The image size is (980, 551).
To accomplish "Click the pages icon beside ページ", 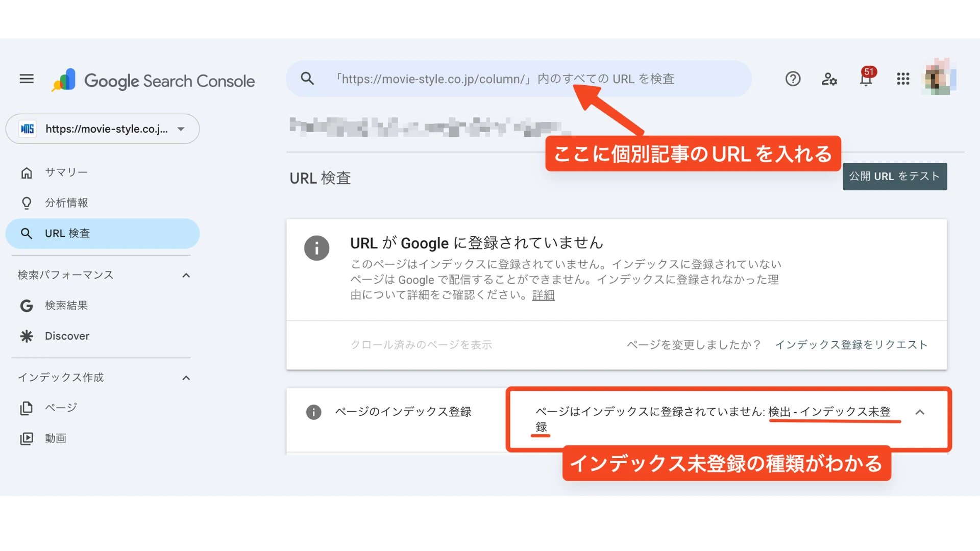I will coord(27,408).
